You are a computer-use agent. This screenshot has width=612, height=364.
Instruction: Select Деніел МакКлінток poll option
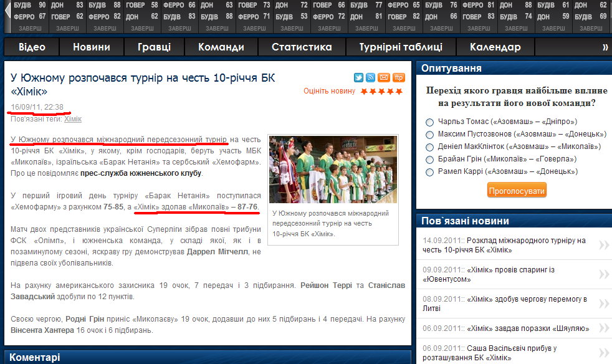tap(430, 147)
